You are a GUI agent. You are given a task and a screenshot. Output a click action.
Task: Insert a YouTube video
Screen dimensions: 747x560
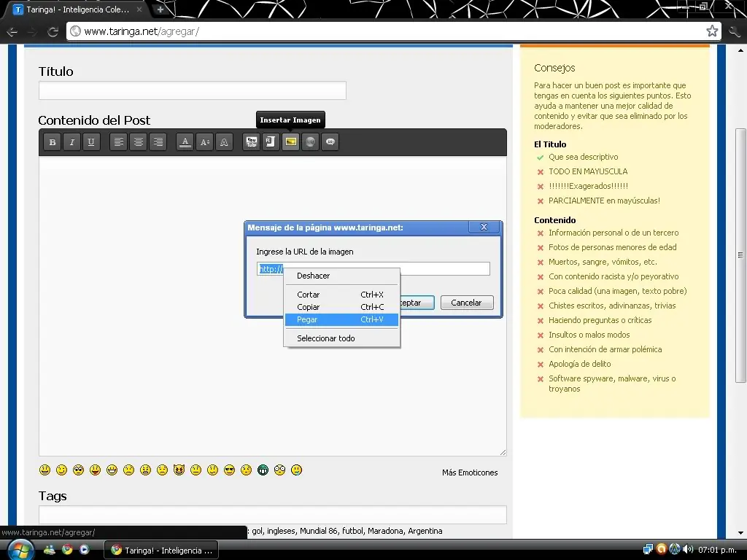point(252,142)
